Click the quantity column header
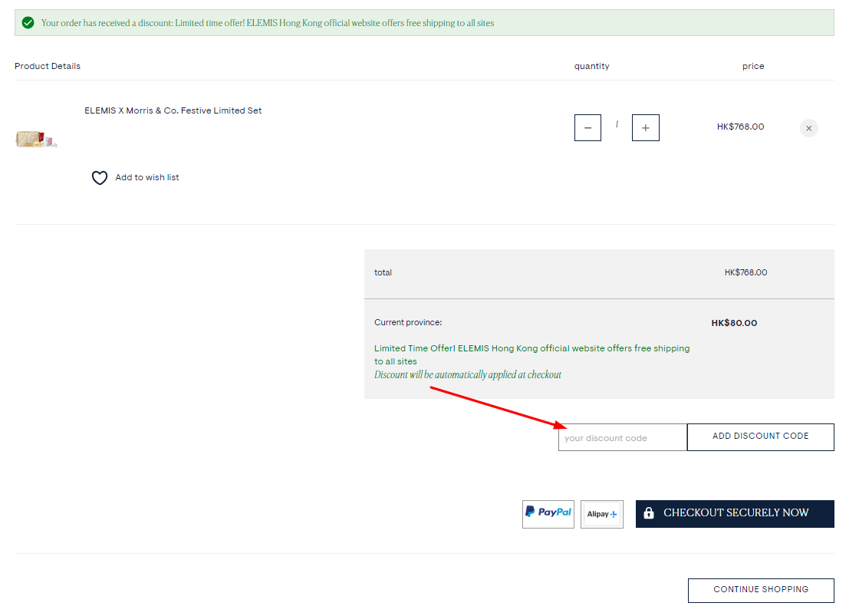This screenshot has height=616, width=859. pos(591,66)
